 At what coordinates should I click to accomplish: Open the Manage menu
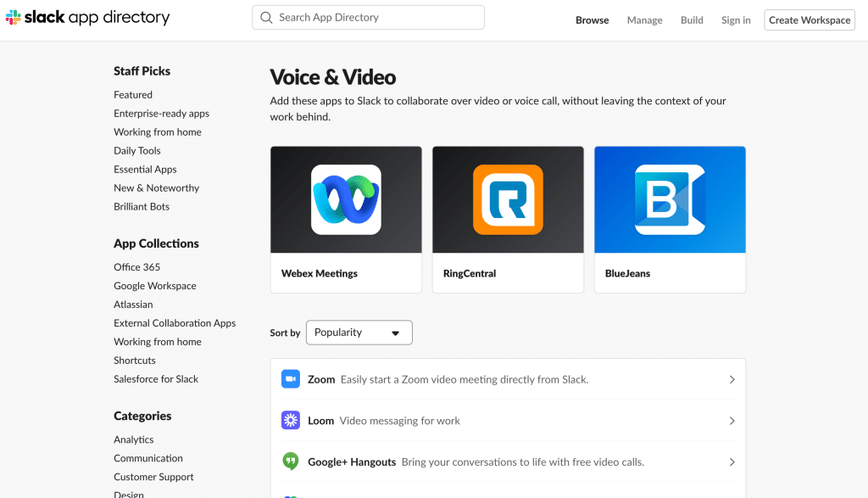pyautogui.click(x=644, y=20)
